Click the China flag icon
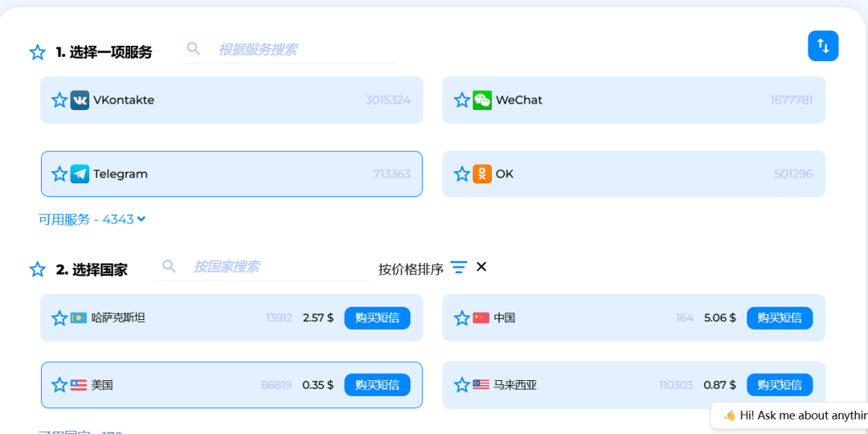Image resolution: width=868 pixels, height=434 pixels. point(481,318)
